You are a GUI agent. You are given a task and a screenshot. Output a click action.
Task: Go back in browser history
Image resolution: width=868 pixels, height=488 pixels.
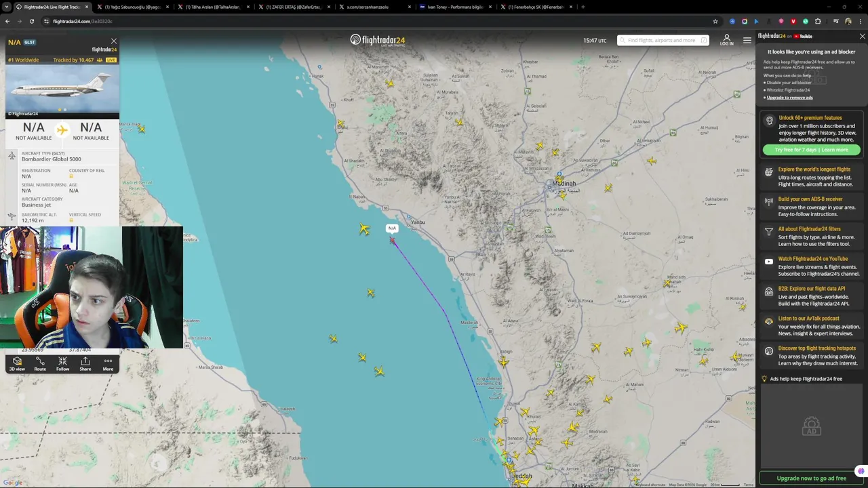[7, 21]
